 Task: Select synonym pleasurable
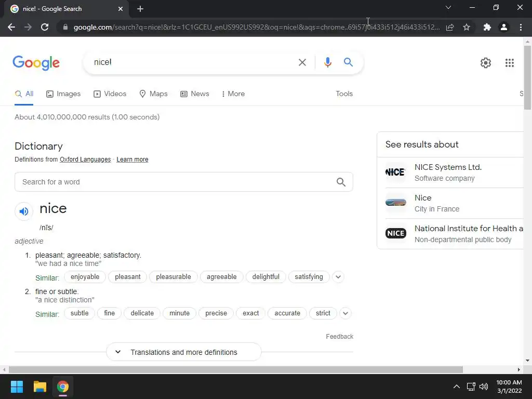174,277
